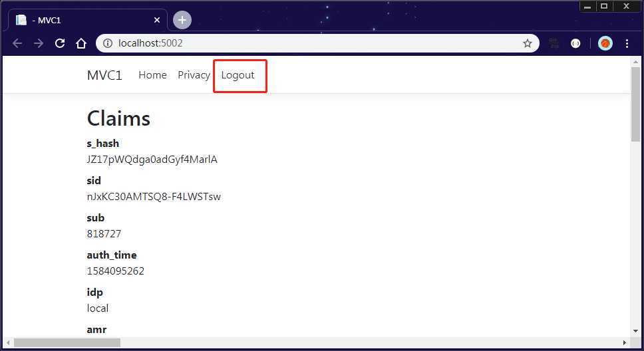The height and width of the screenshot is (351, 644).
Task: Click the sid claim label
Action: click(94, 181)
